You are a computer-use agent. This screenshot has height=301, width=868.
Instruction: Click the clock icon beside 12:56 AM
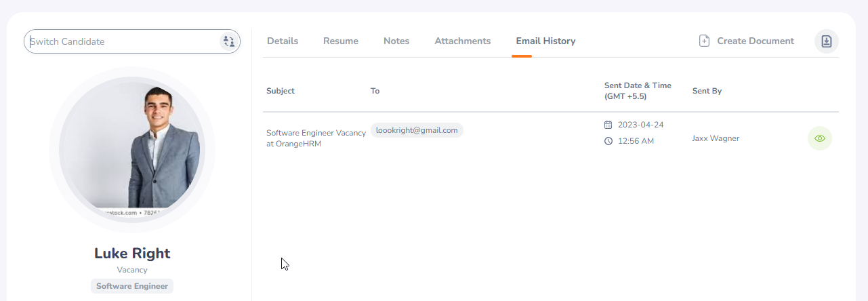(608, 141)
